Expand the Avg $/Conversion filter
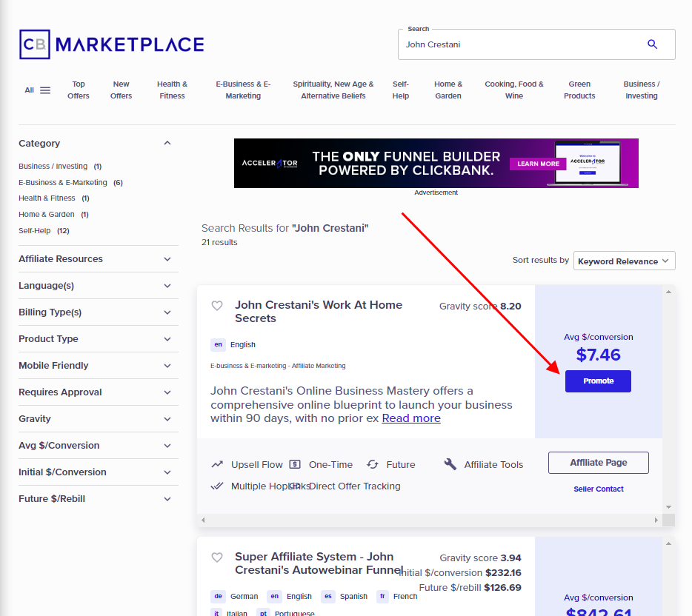The height and width of the screenshot is (616, 692). pos(167,446)
